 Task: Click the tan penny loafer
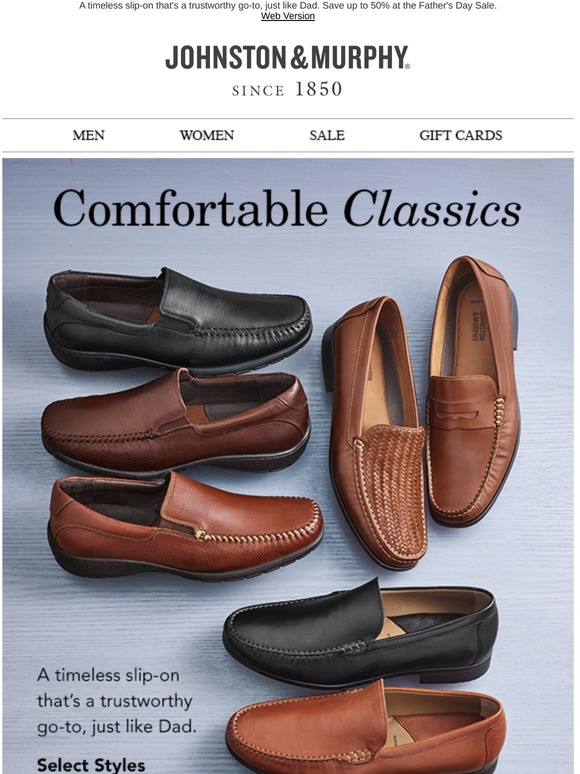tap(472, 391)
